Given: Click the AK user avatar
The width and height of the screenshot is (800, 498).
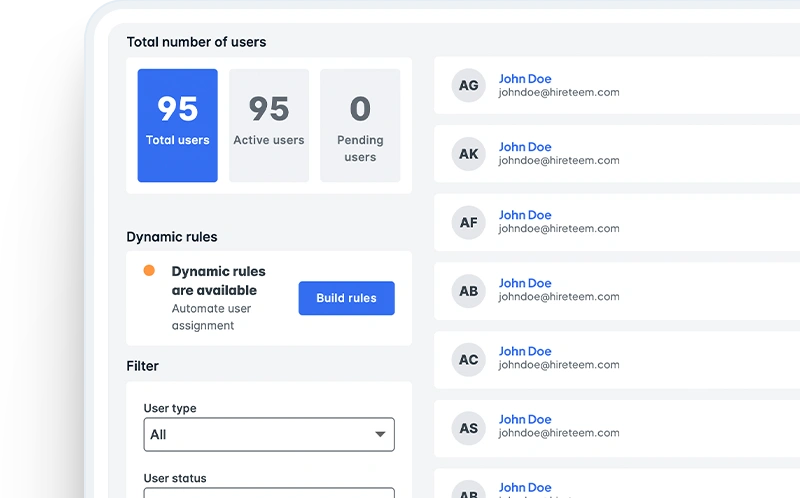Looking at the screenshot, I should [468, 154].
